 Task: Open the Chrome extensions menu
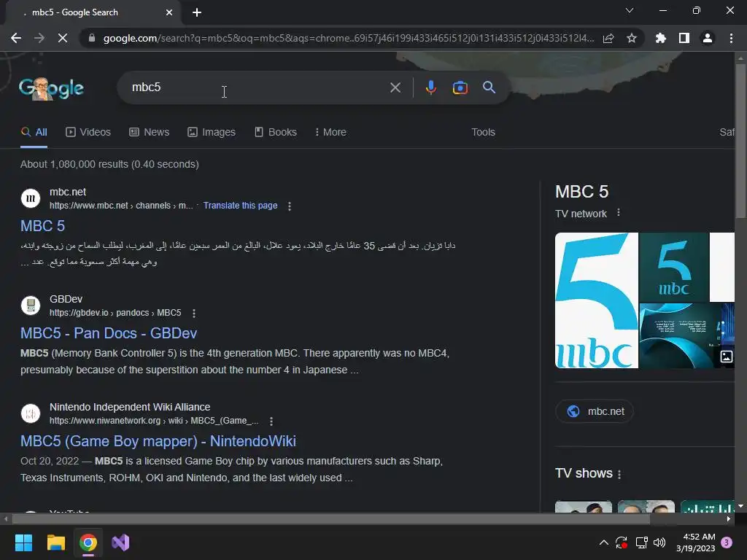661,38
